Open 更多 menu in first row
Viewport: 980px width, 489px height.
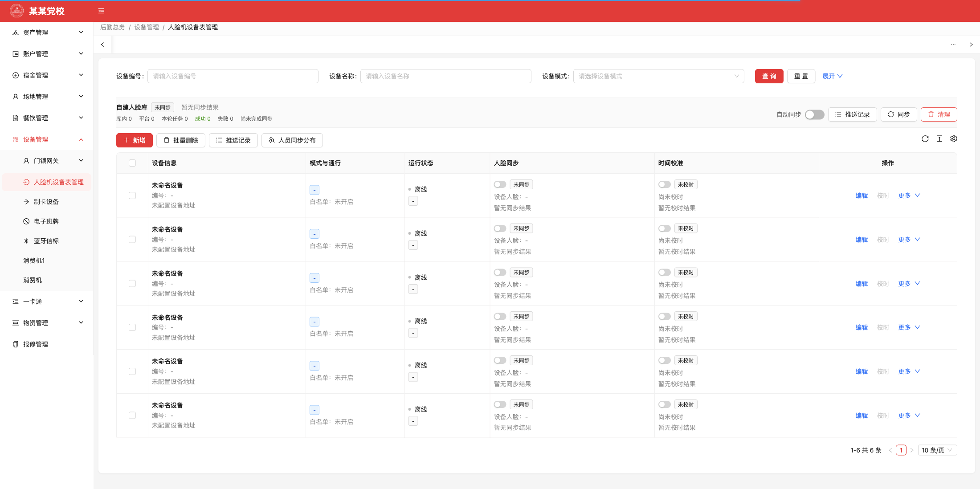[x=909, y=196]
